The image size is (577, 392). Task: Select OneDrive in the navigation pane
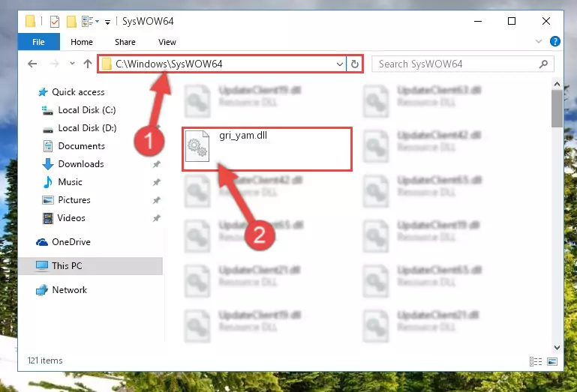[71, 242]
